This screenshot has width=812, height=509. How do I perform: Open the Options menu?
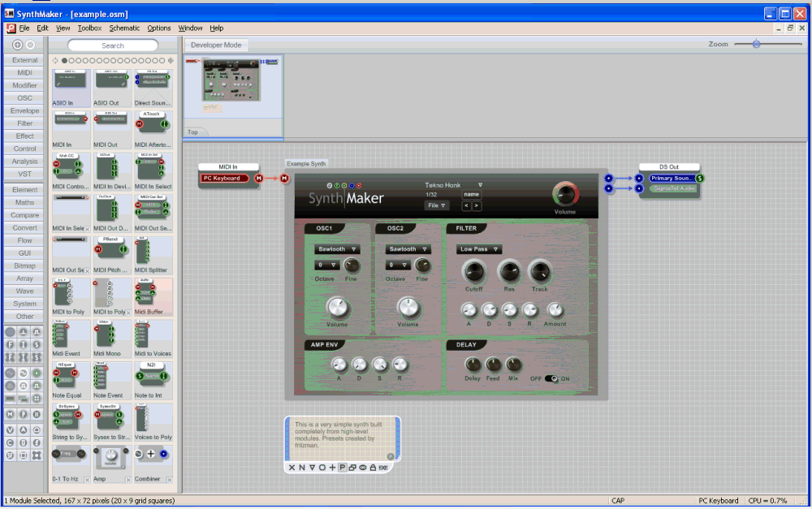click(x=158, y=28)
